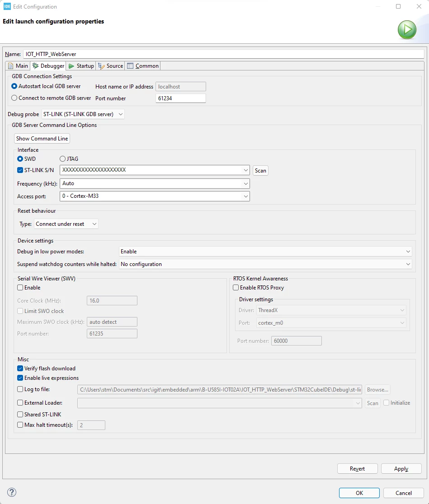Viewport: 429px width, 504px height.
Task: Toggle Enable RTOS Proxy checkbox
Action: point(236,288)
